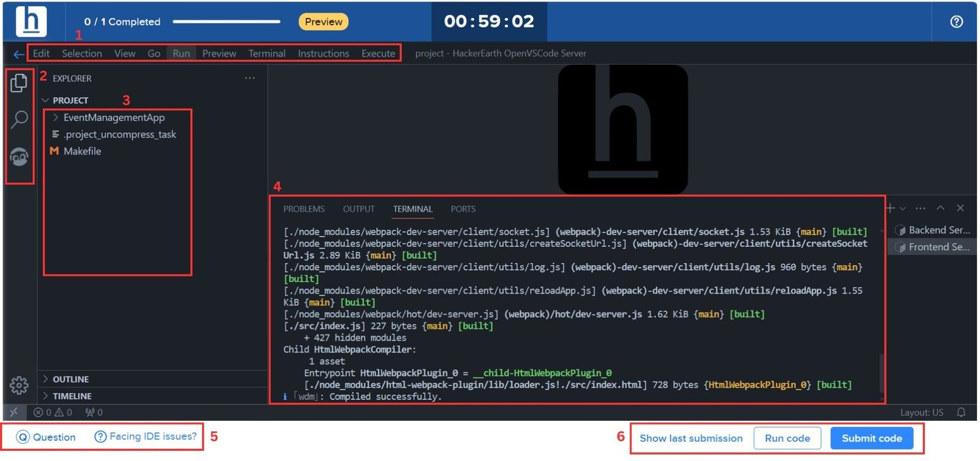Open the Facing IDE issues link
Viewport: 980px width, 461px height.
click(x=146, y=436)
